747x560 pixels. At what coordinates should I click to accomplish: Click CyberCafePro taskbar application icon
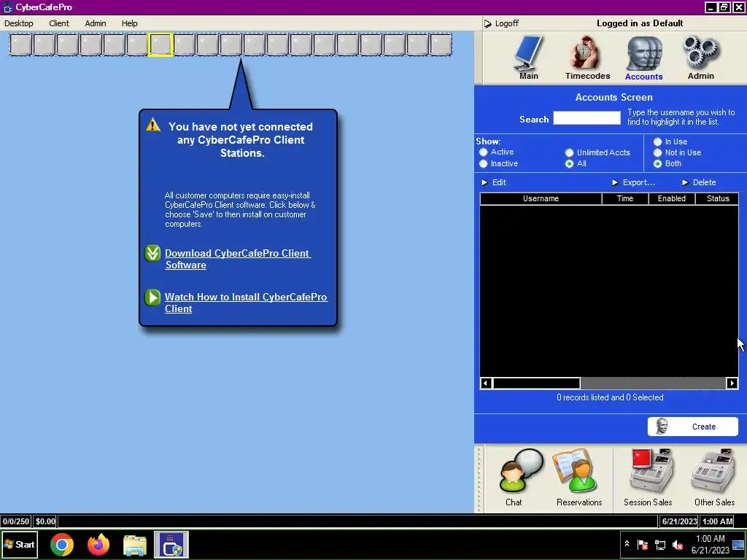171,544
